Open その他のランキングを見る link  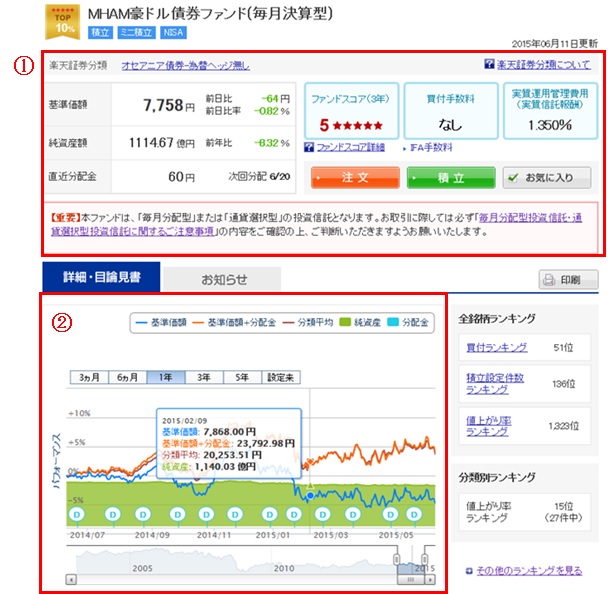[529, 571]
